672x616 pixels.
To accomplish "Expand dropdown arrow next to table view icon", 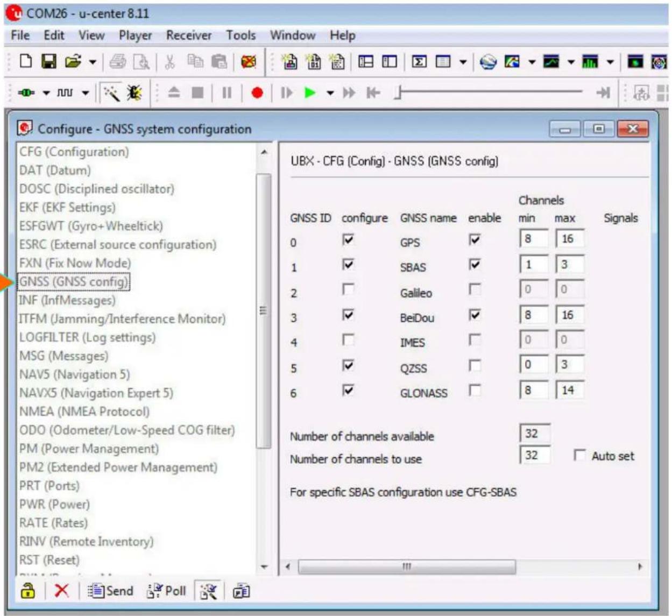I will (463, 62).
